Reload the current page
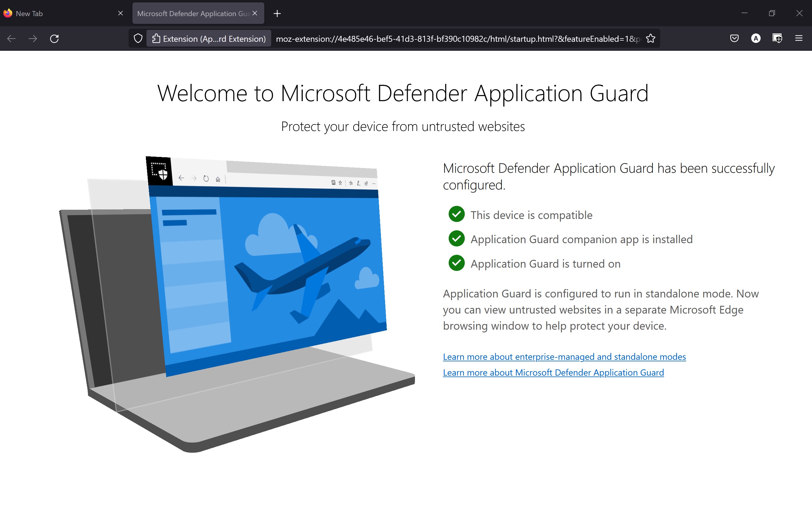Screen dimensions: 812x506 click(54, 38)
